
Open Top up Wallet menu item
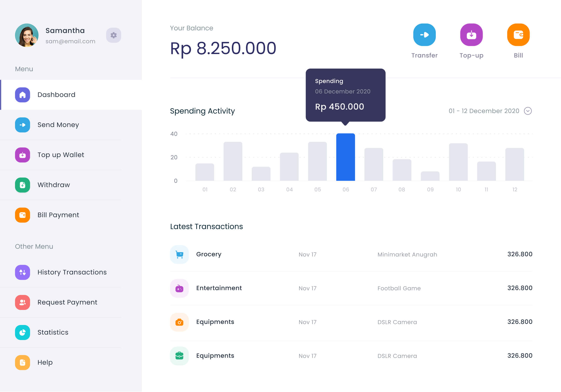60,155
